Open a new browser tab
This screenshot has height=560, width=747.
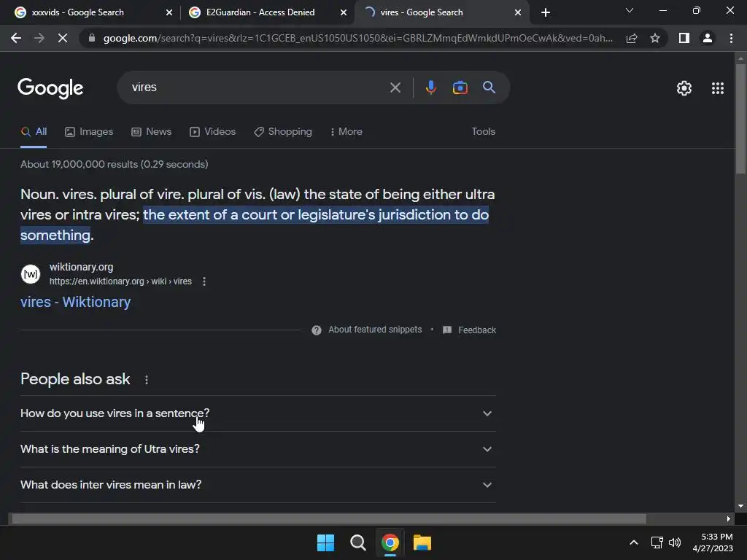point(546,12)
